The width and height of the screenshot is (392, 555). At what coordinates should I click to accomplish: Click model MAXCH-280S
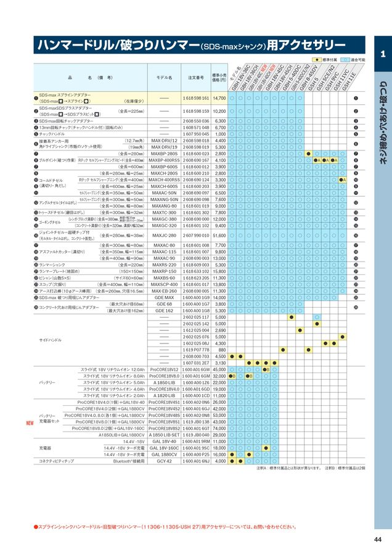(x=164, y=173)
